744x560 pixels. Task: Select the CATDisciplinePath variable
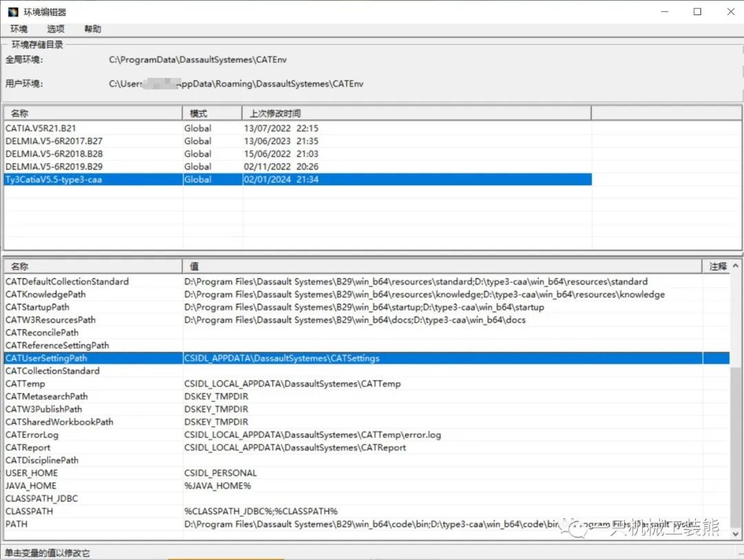pyautogui.click(x=42, y=461)
